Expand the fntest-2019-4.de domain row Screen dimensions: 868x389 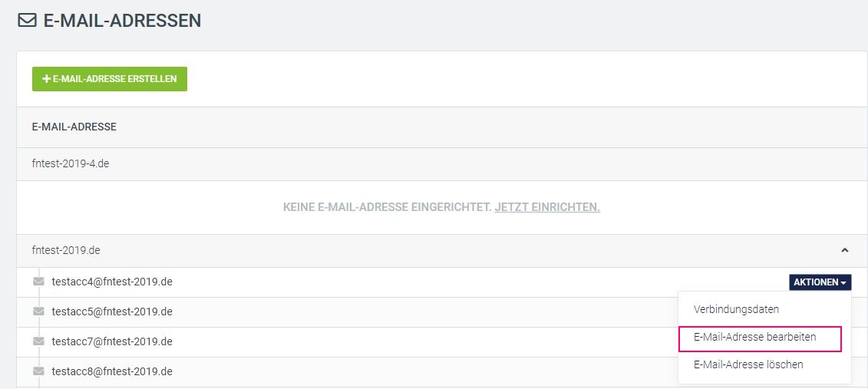[x=442, y=163]
